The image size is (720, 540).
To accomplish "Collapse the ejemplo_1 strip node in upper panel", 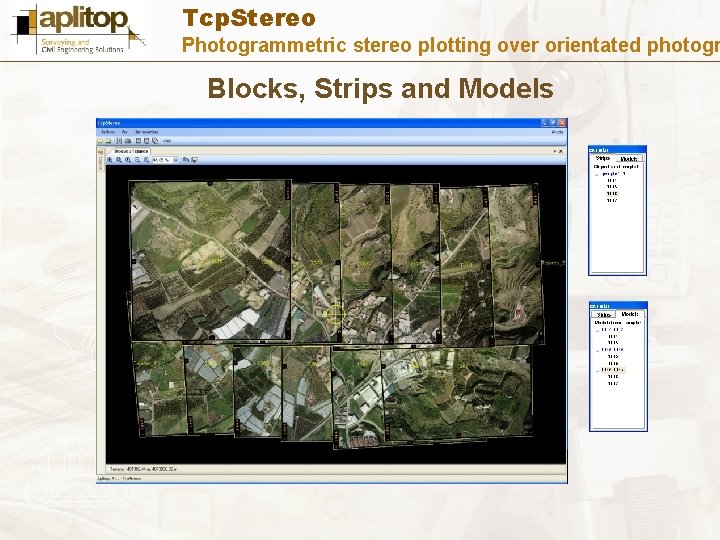I will pyautogui.click(x=596, y=175).
